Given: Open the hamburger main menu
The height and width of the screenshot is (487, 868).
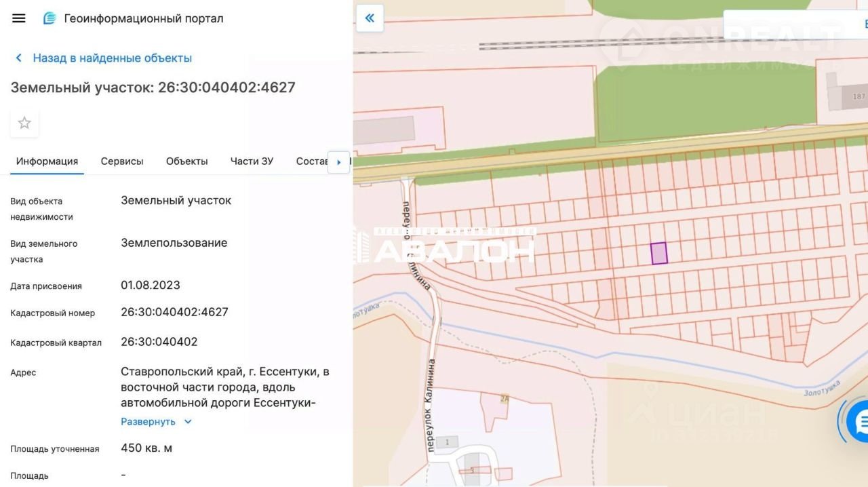Looking at the screenshot, I should [19, 18].
